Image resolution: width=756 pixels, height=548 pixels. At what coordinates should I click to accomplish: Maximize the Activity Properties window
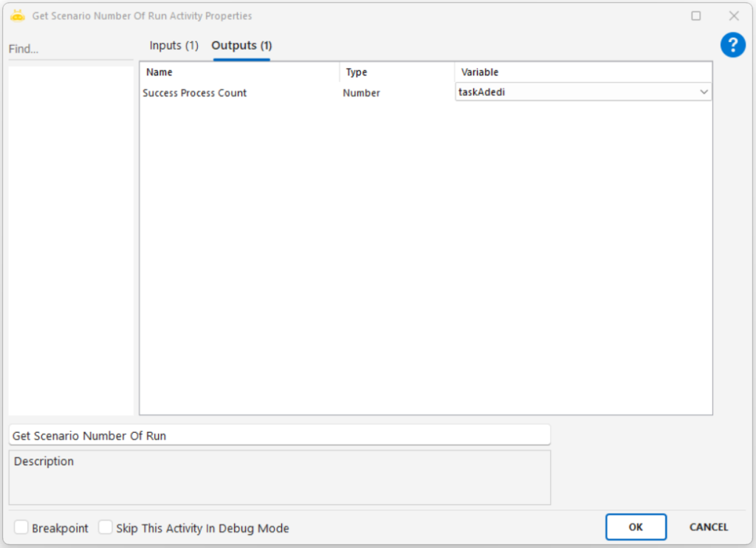click(695, 16)
